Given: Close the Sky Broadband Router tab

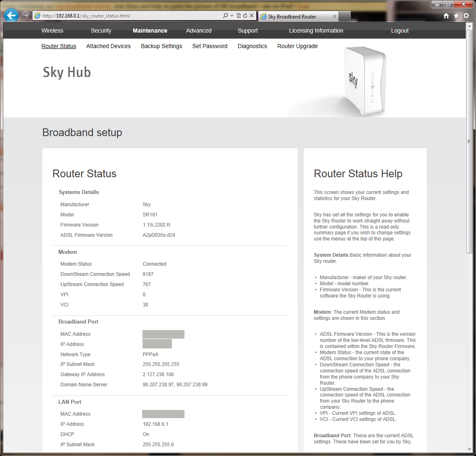Looking at the screenshot, I should point(335,16).
